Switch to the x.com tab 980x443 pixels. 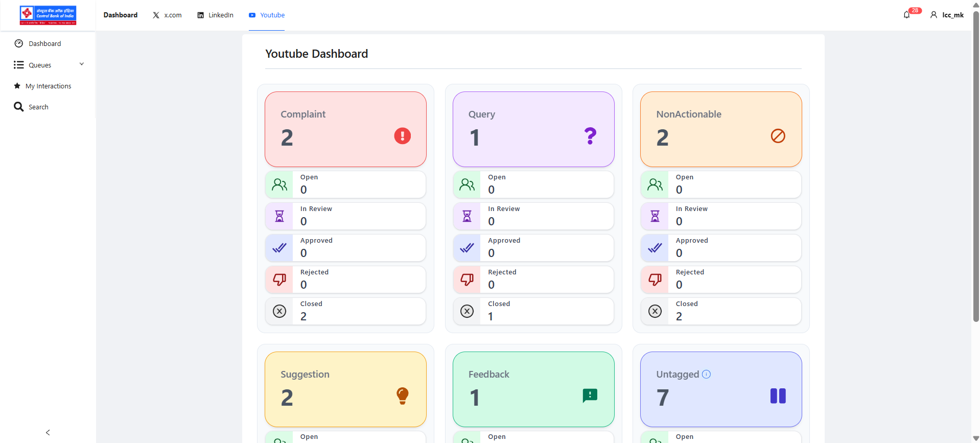(x=167, y=15)
